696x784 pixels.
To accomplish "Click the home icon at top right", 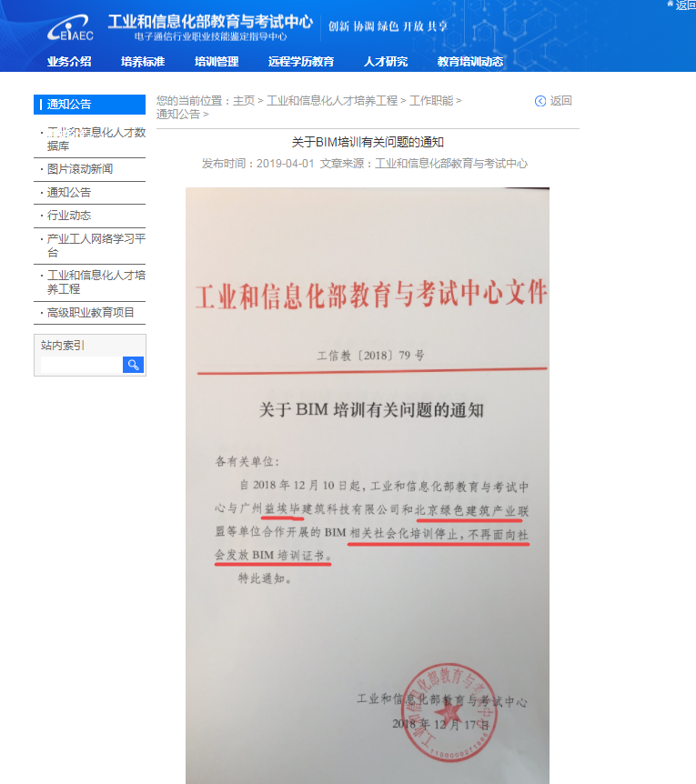I will pyautogui.click(x=671, y=5).
